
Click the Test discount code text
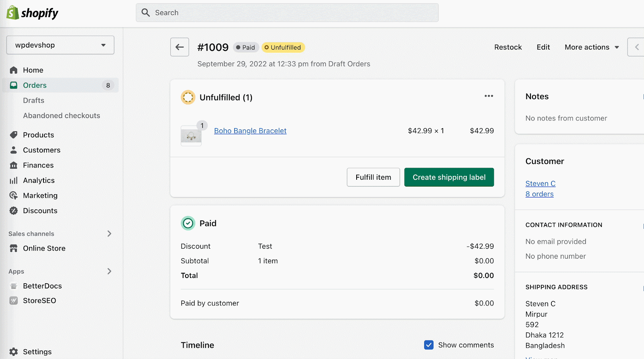(x=265, y=246)
